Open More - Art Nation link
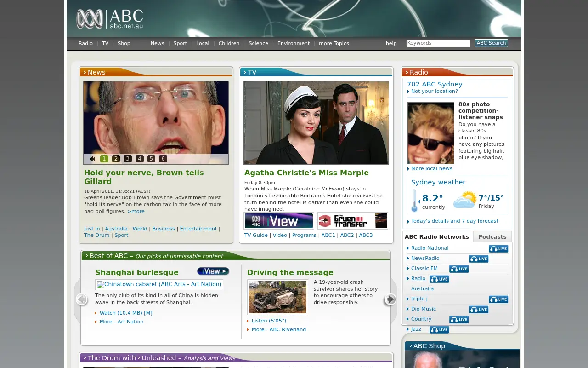Screen dimensions: 588x368 click(122, 322)
